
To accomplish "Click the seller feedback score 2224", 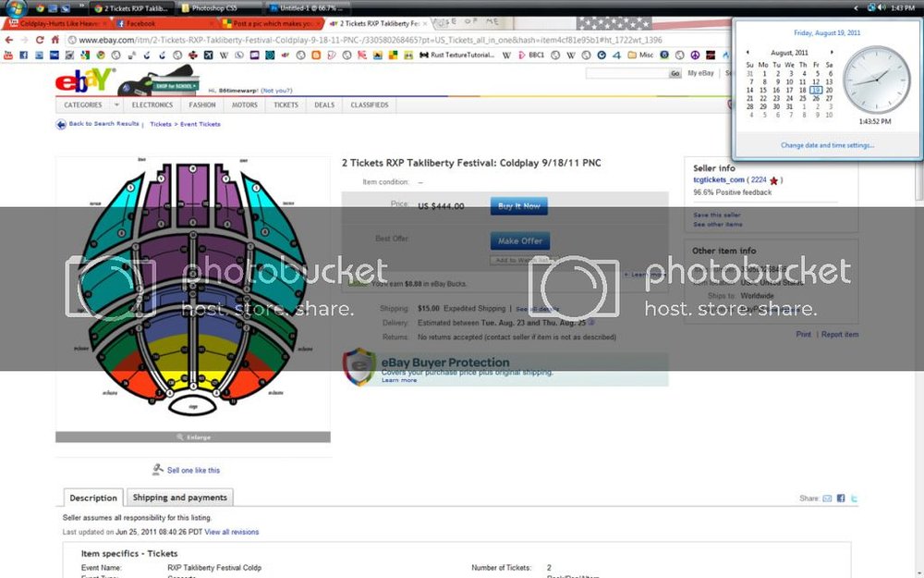I will click(759, 180).
